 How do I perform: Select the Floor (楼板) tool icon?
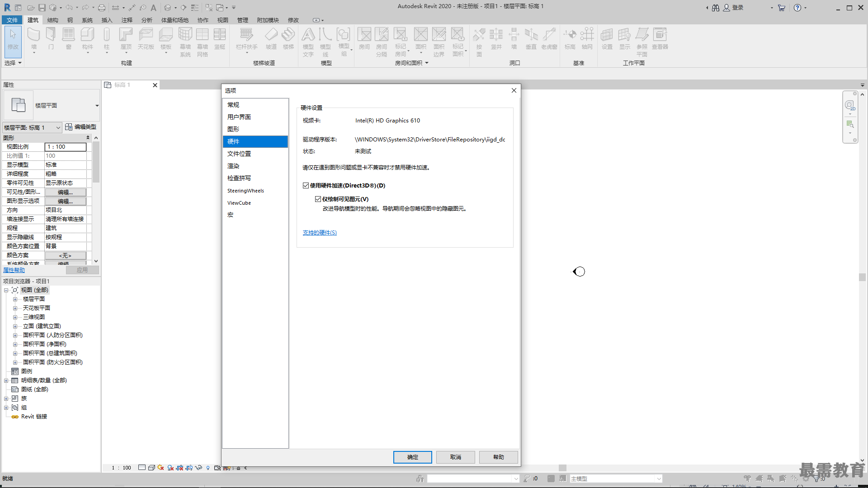(166, 35)
